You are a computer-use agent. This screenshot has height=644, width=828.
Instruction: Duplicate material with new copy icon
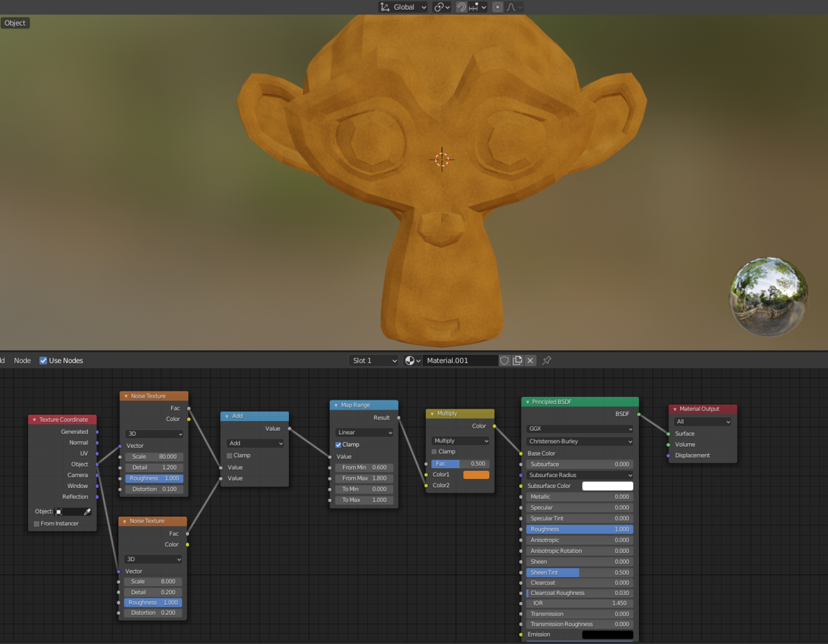pos(517,360)
